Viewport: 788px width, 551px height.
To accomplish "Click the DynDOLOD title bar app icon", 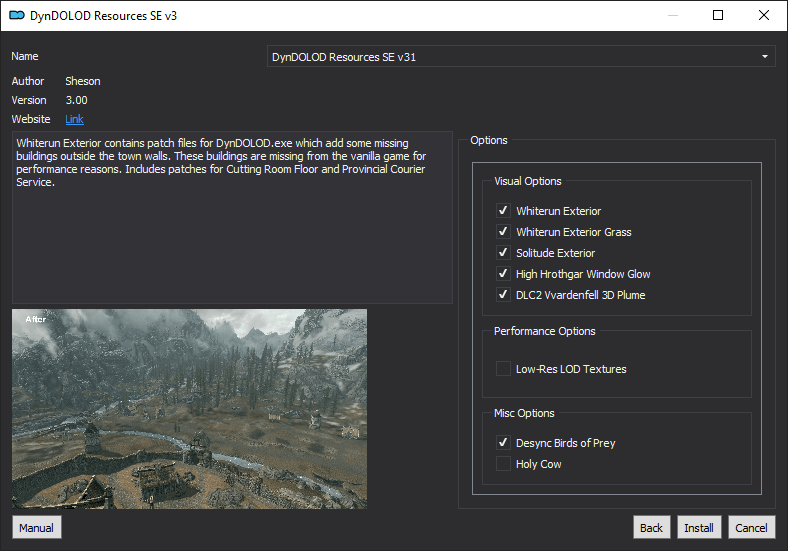I will [17, 16].
